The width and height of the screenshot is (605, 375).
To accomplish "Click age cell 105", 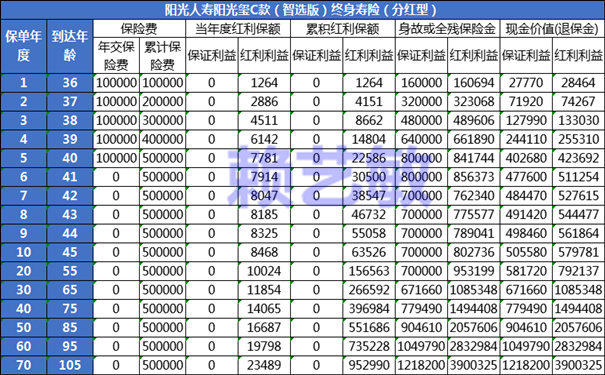I will [x=70, y=365].
